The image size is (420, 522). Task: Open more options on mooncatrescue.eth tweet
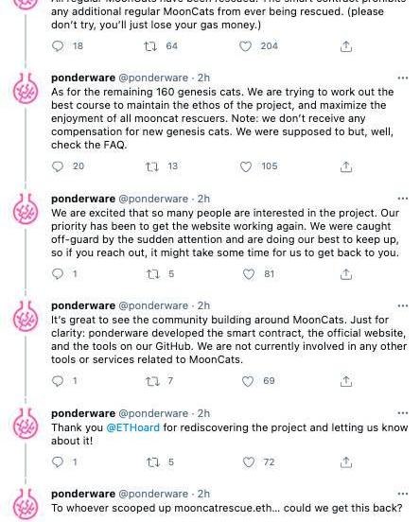(403, 494)
